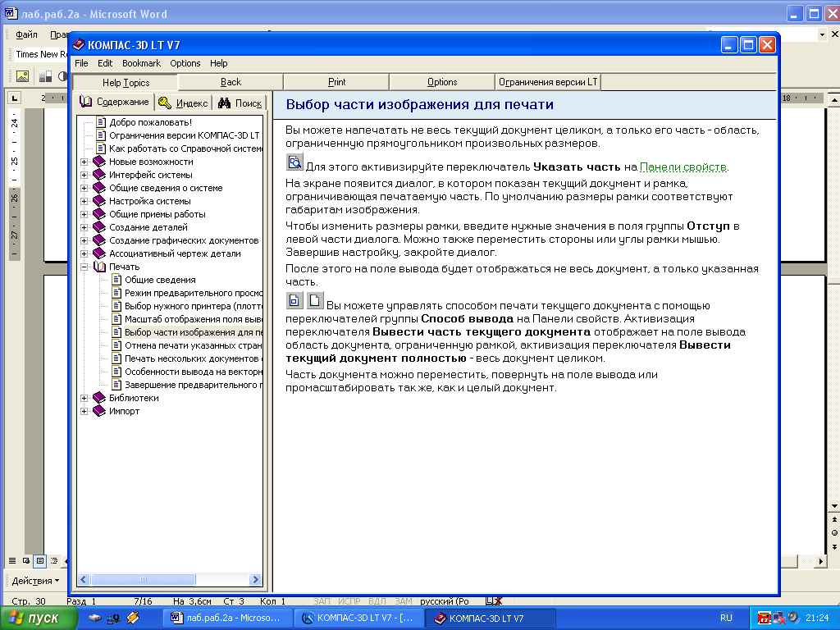Click the open book icon beside Печать
840x630 pixels.
99,267
